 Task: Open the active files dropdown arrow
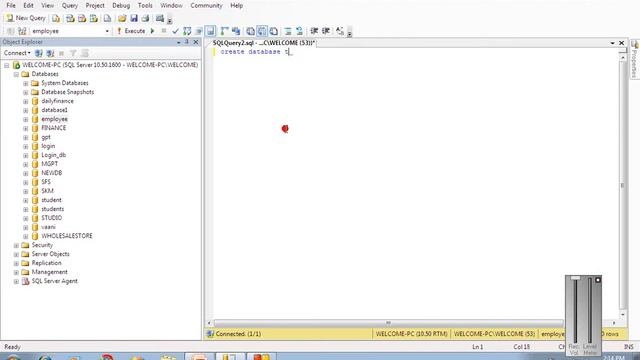click(612, 43)
